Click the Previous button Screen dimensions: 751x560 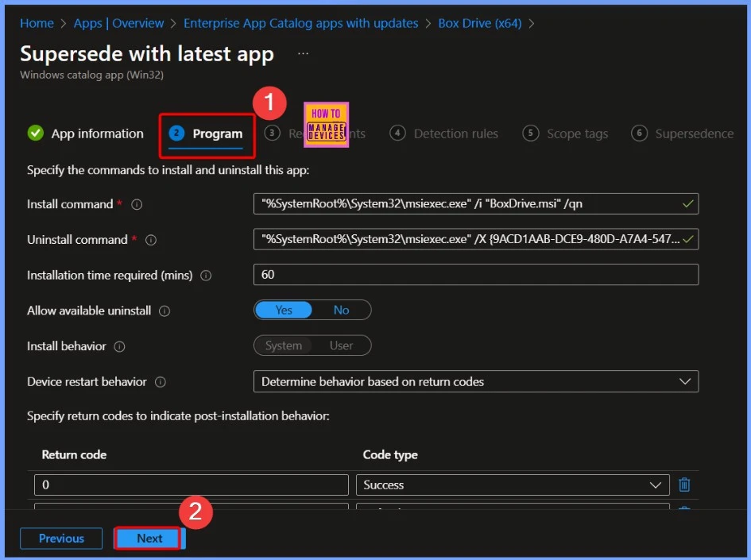click(x=61, y=539)
